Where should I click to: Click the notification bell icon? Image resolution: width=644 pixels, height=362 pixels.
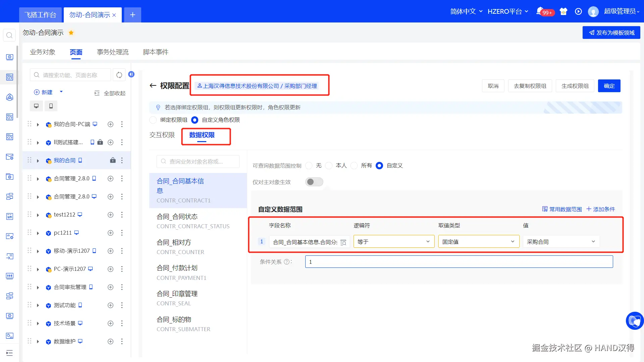540,11
